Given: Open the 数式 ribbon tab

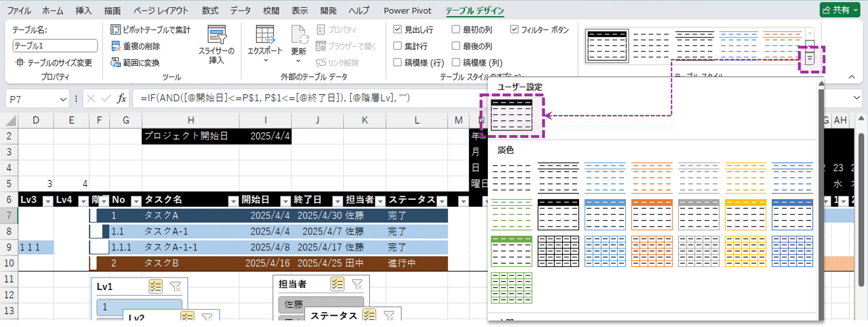Looking at the screenshot, I should pyautogui.click(x=210, y=10).
